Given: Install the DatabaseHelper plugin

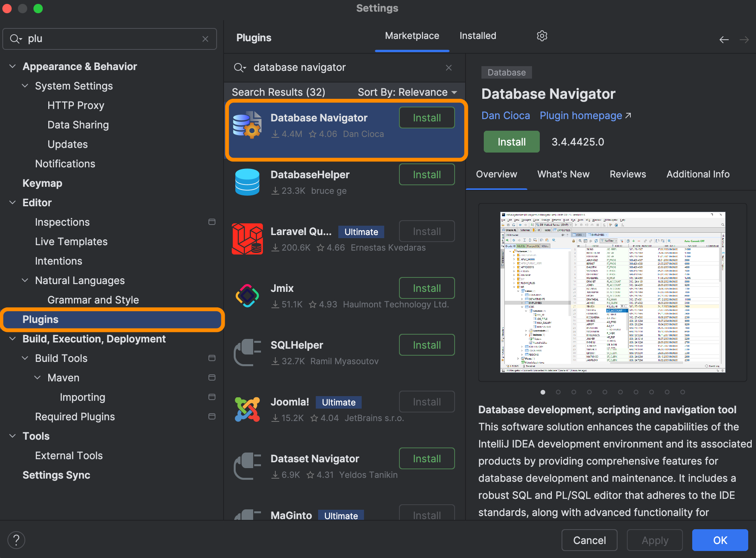Looking at the screenshot, I should point(427,174).
